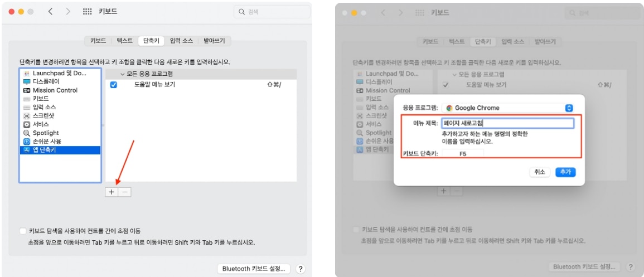Viewport: 644px width, 277px height.
Task: Collapse the 모든 응용 프로그램 group in the undimmed window
Action: coord(123,74)
